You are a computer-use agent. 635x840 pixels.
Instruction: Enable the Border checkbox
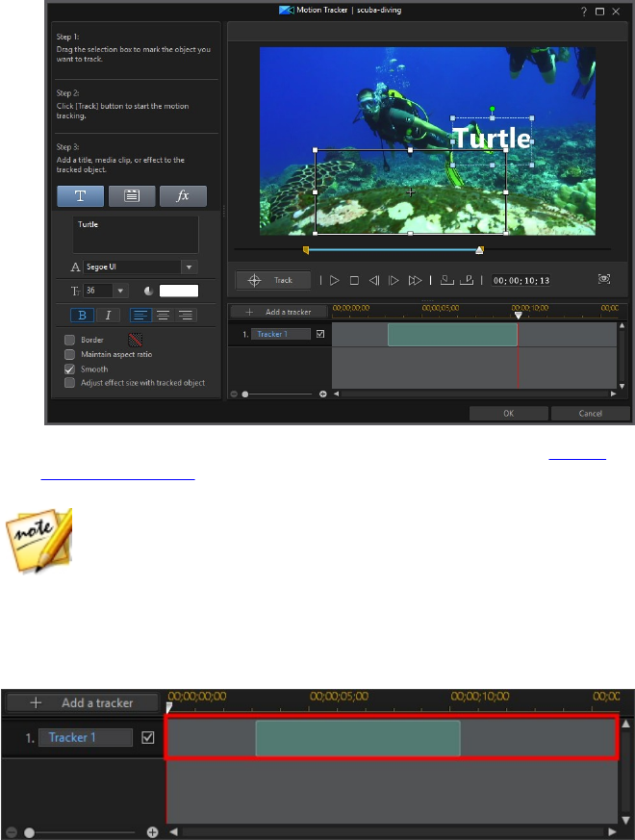pos(69,340)
